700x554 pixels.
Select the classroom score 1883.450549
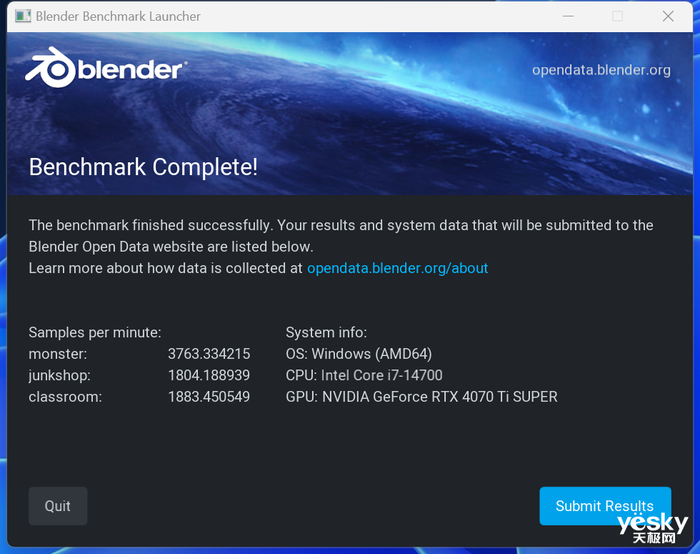[x=209, y=396]
